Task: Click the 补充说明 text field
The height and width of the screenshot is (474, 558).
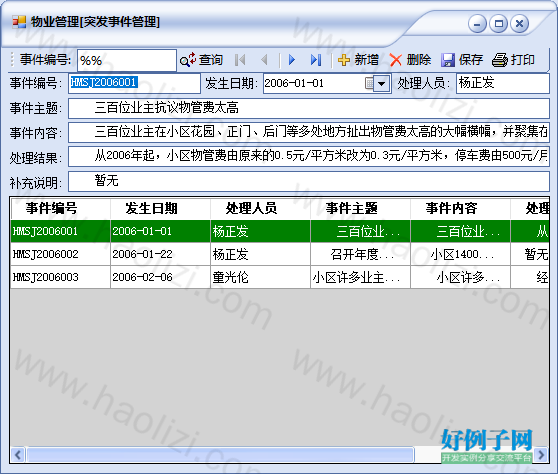Action: [309, 181]
